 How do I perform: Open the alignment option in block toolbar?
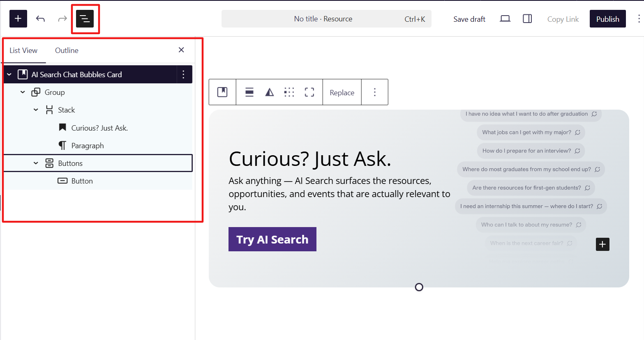(249, 92)
